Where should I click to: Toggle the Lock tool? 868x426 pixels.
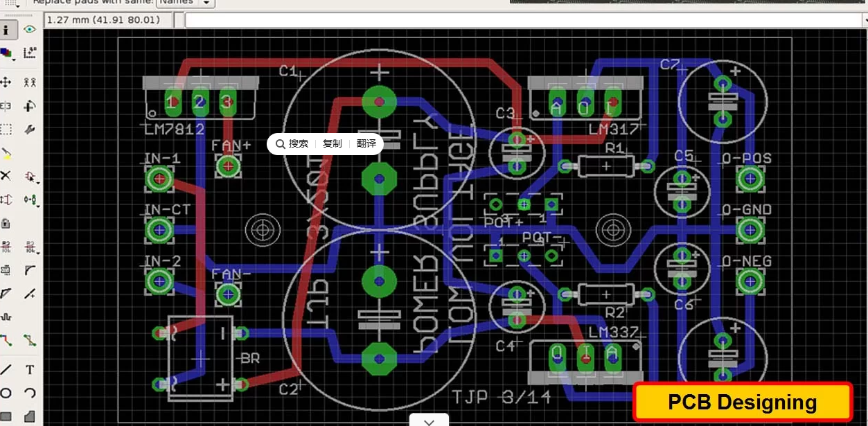[6, 223]
